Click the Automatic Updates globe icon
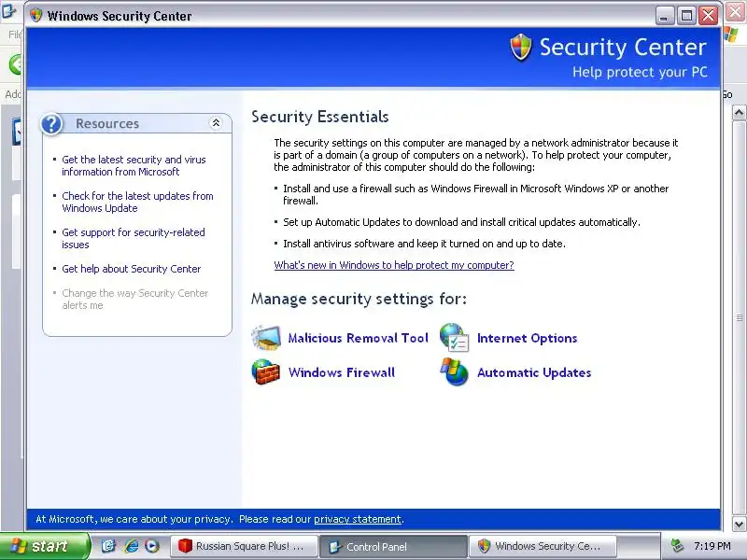 pos(454,371)
